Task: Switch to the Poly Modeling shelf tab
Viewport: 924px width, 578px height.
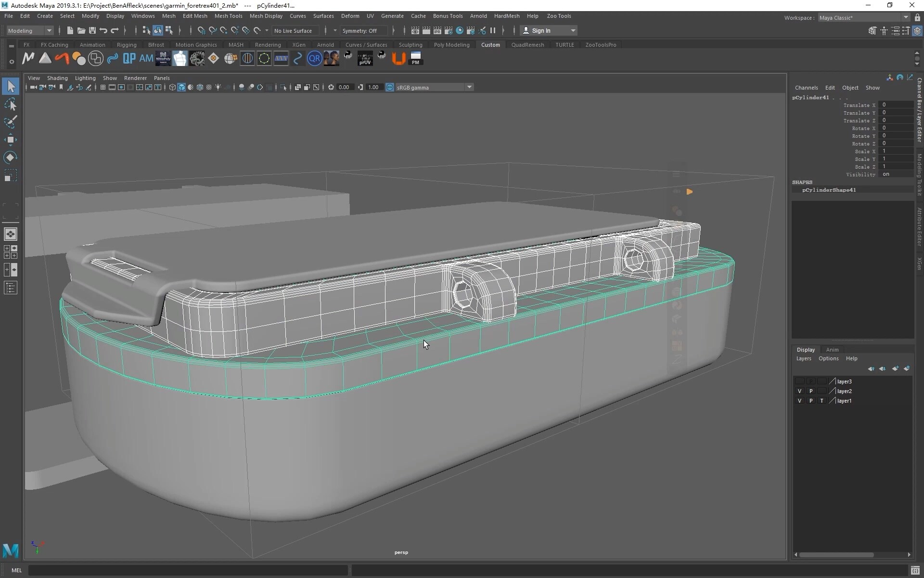Action: click(x=451, y=45)
